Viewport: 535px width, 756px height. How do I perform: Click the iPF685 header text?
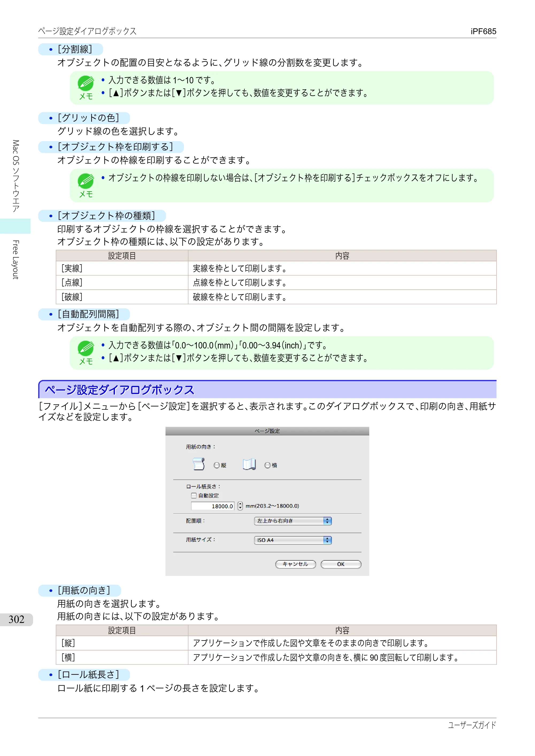tap(483, 31)
